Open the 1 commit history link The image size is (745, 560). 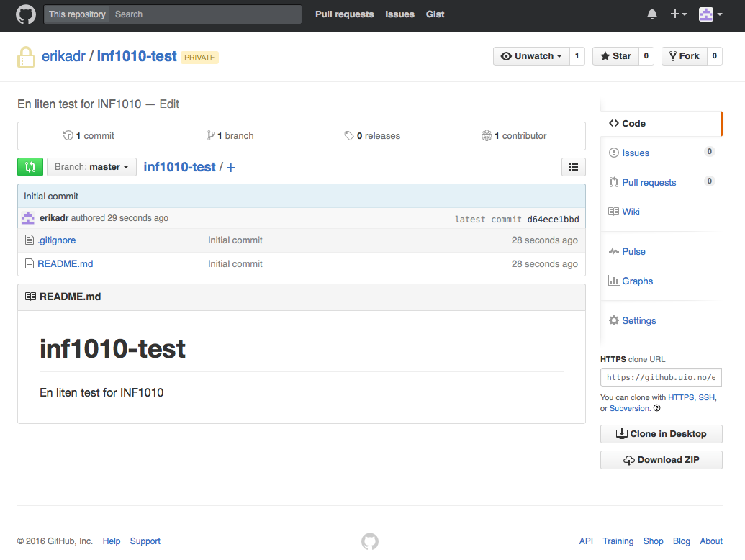[x=89, y=136]
